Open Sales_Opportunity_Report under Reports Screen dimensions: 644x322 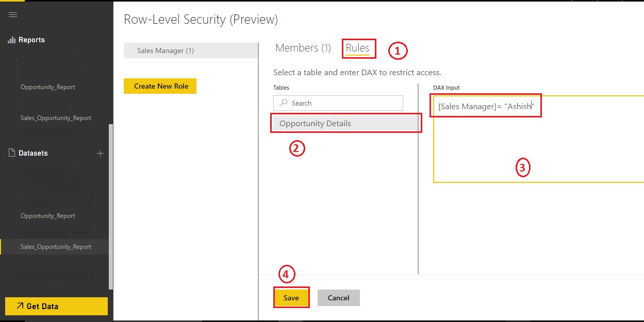[56, 118]
